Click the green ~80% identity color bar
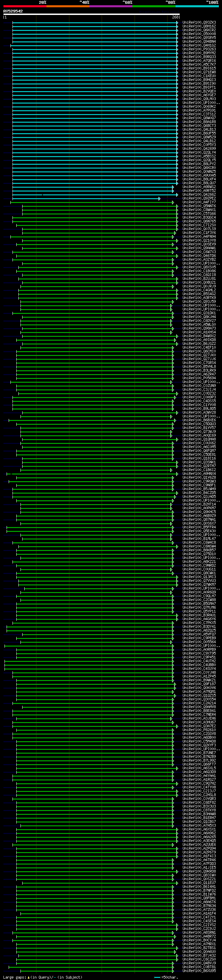 click(x=154, y=6)
